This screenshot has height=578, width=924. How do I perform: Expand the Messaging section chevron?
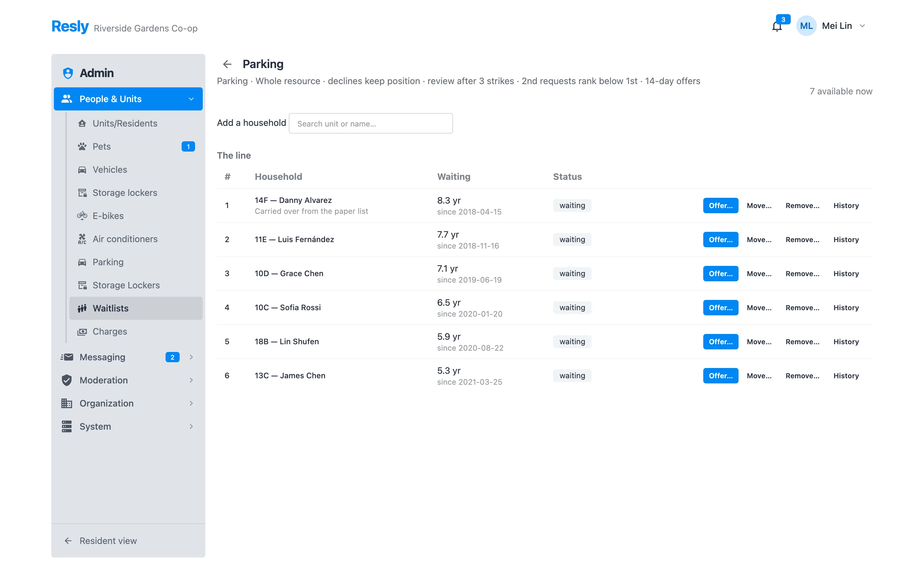[191, 357]
